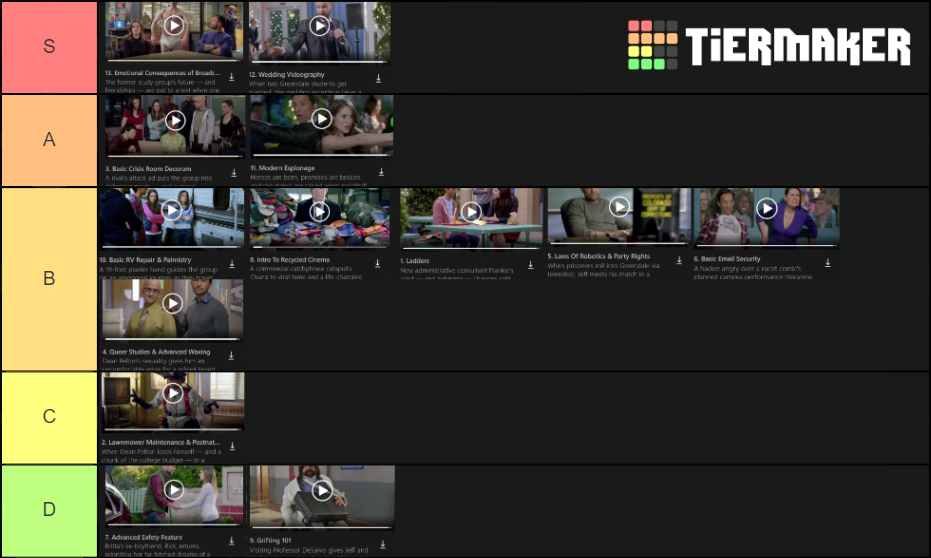Select the yellow C tier label
Image resolution: width=931 pixels, height=558 pixels.
(x=49, y=417)
